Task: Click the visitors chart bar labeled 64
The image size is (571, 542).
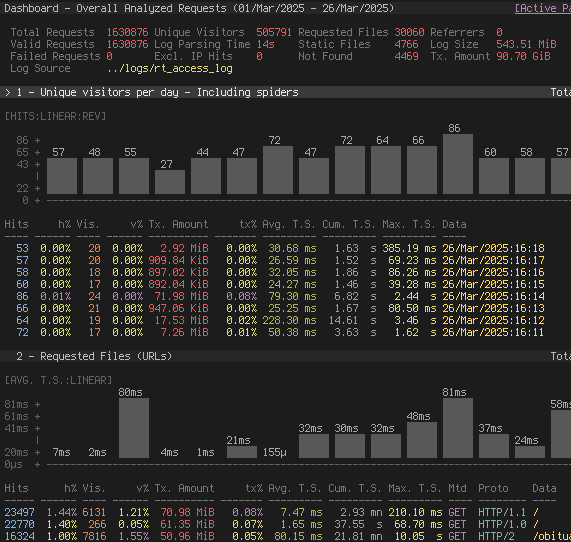Action: 386,170
